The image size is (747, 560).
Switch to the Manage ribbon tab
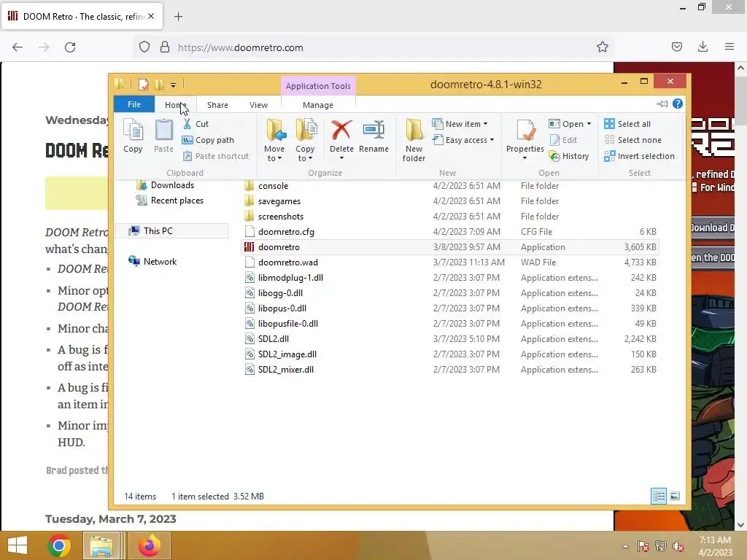click(318, 105)
